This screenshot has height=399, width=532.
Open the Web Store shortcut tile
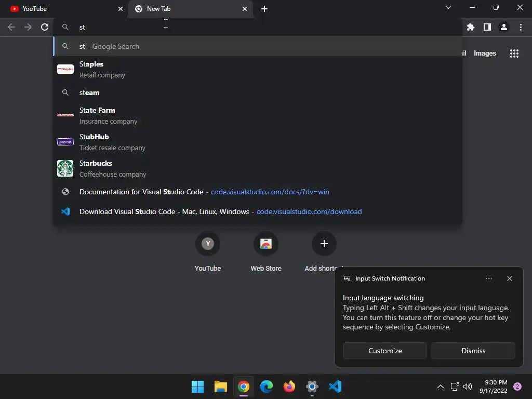(x=266, y=252)
